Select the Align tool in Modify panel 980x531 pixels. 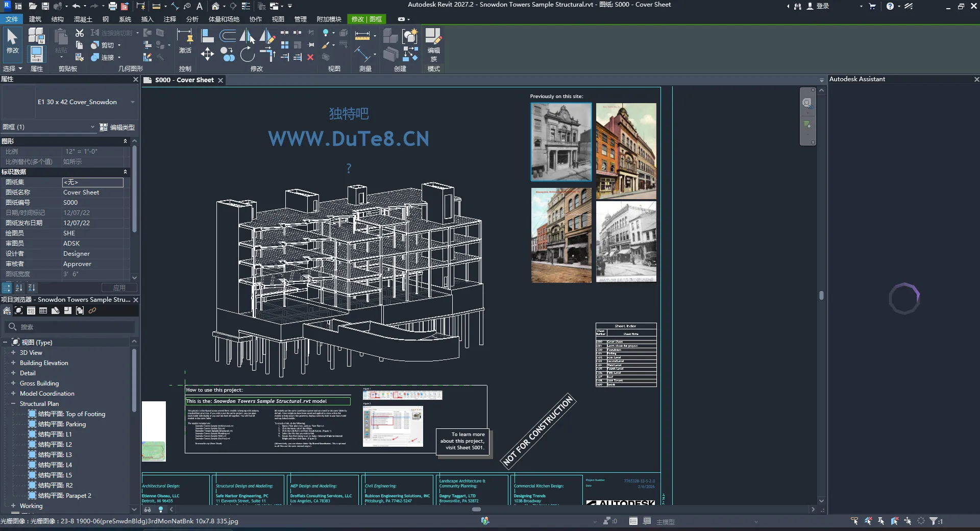(x=207, y=36)
